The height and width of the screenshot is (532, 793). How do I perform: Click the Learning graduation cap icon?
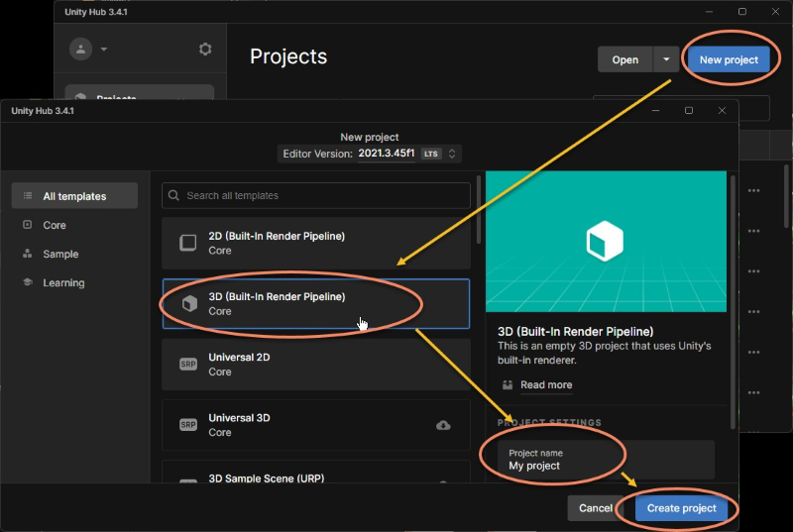pyautogui.click(x=28, y=282)
